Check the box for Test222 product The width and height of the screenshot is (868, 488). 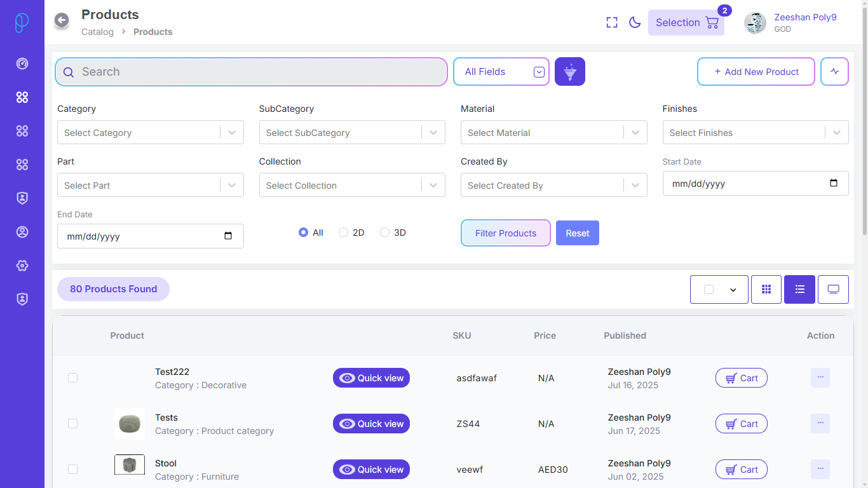coord(73,378)
